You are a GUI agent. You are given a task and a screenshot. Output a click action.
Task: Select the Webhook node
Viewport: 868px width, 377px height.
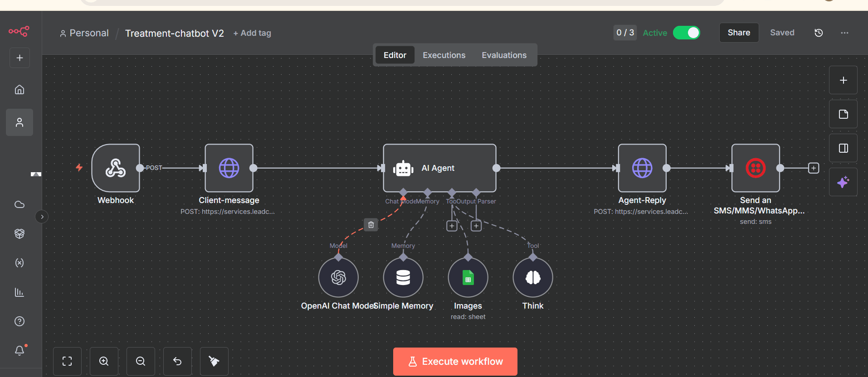click(x=116, y=168)
